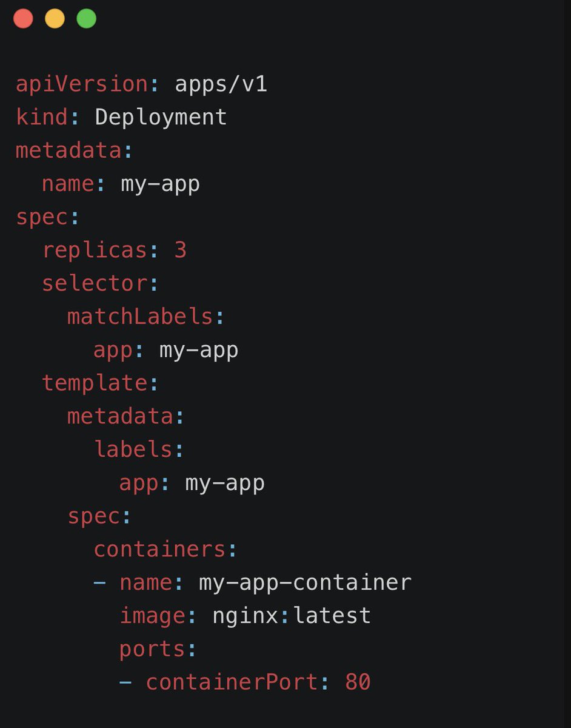Click the 'replicas' key

[95, 251]
